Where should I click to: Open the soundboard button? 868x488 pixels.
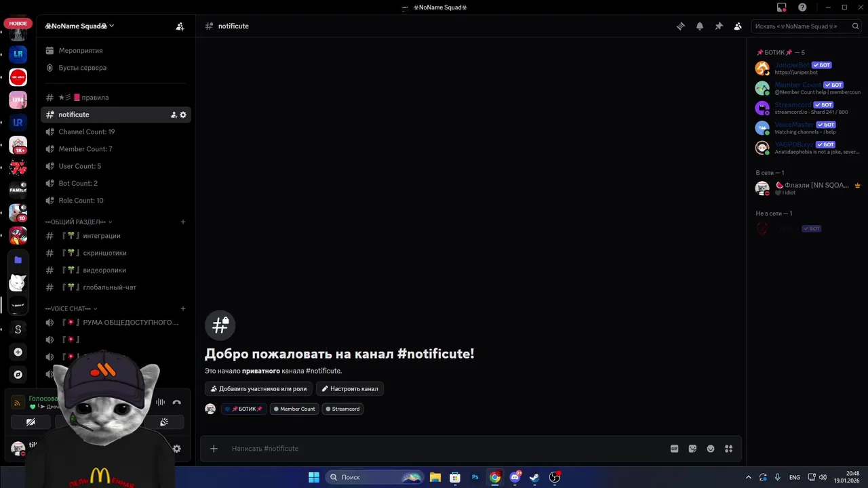tap(164, 422)
